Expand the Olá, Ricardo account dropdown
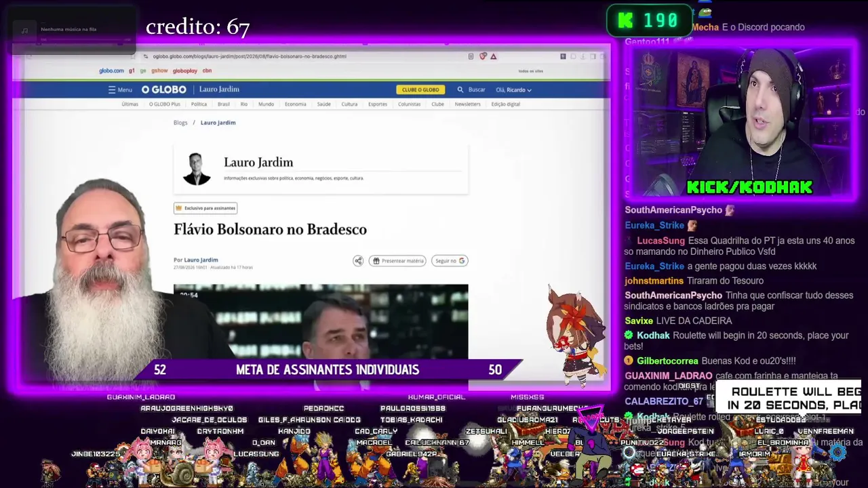This screenshot has width=868, height=488. coord(513,89)
